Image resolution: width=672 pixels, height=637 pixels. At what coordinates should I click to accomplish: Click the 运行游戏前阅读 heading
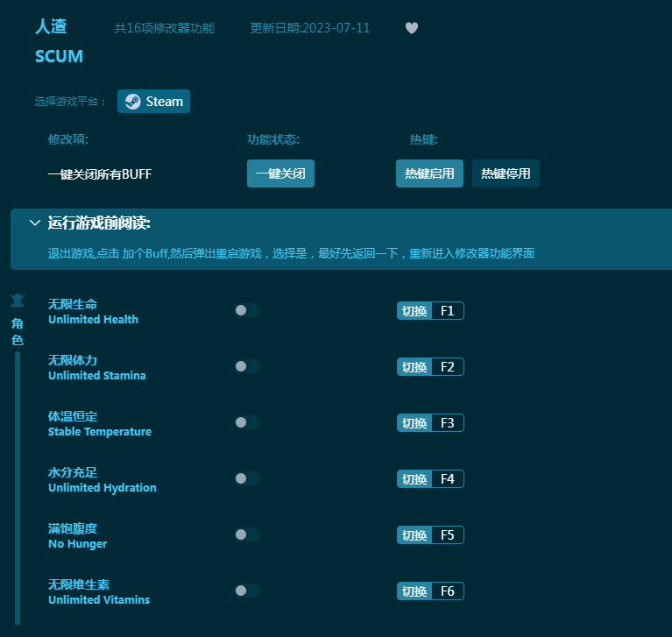click(x=99, y=223)
